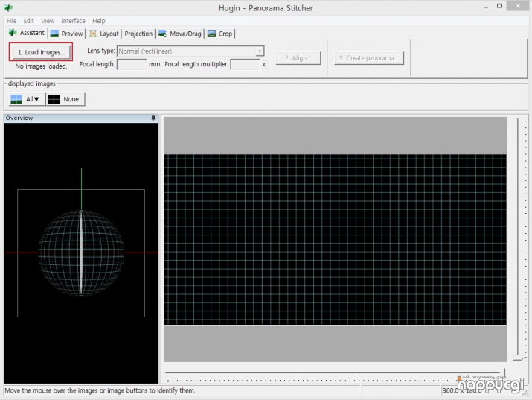Open the View menu

48,21
